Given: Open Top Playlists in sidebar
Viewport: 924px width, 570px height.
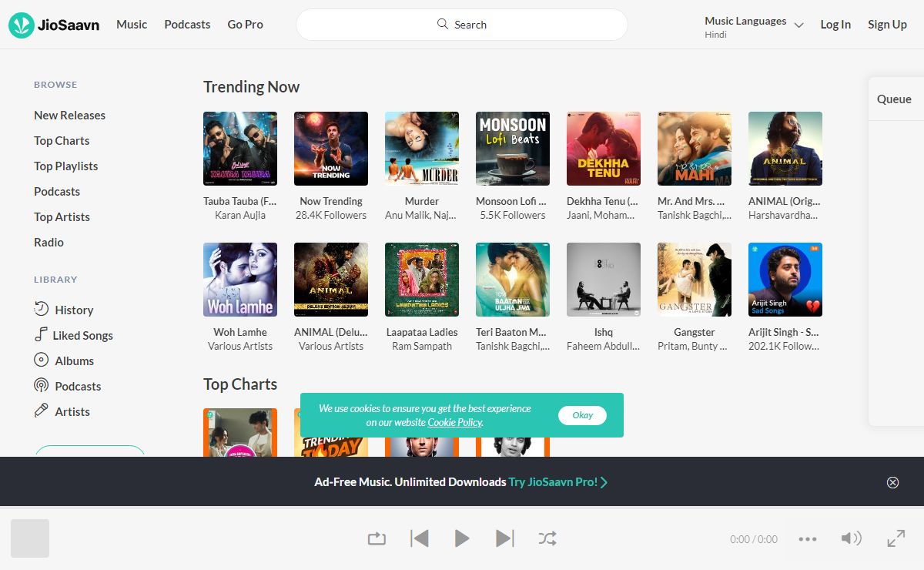Looking at the screenshot, I should tap(65, 166).
